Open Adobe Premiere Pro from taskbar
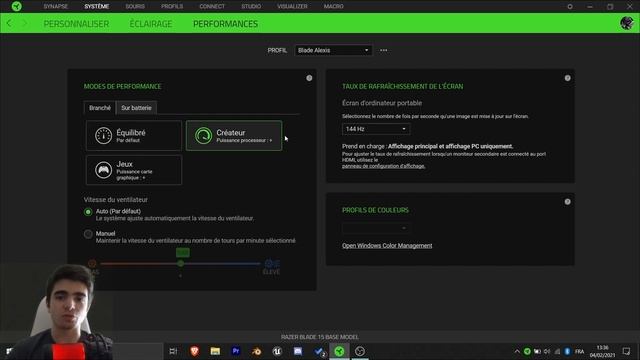Viewport: 640px width, 360px height. point(236,351)
